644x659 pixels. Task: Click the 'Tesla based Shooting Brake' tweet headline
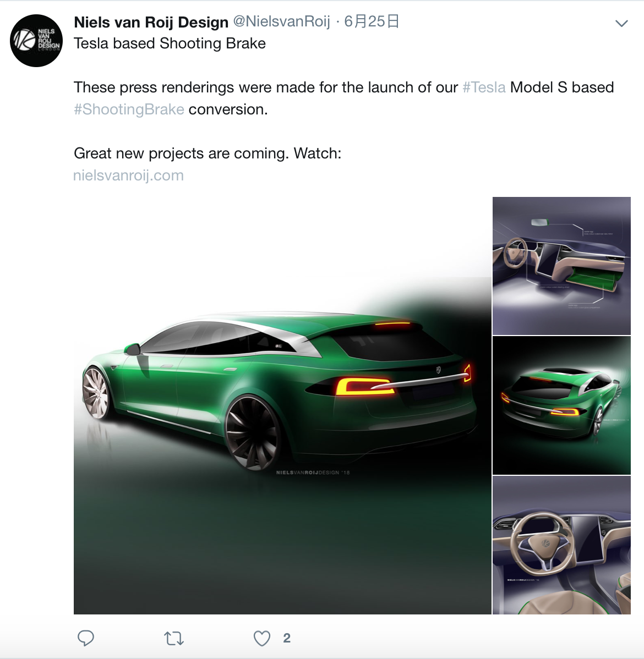pyautogui.click(x=170, y=43)
